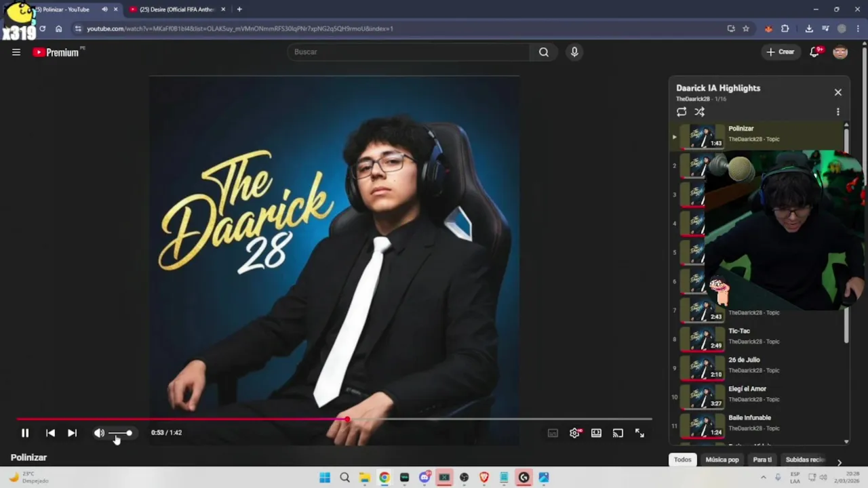Click the subtitles icon in player
Image resolution: width=868 pixels, height=488 pixels.
[553, 433]
